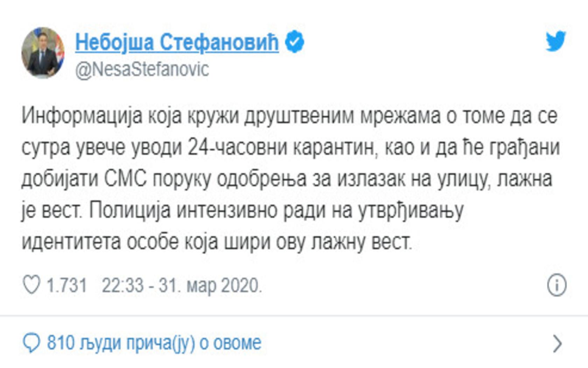
Task: Like the tweet with the heart icon
Action: coord(31,285)
